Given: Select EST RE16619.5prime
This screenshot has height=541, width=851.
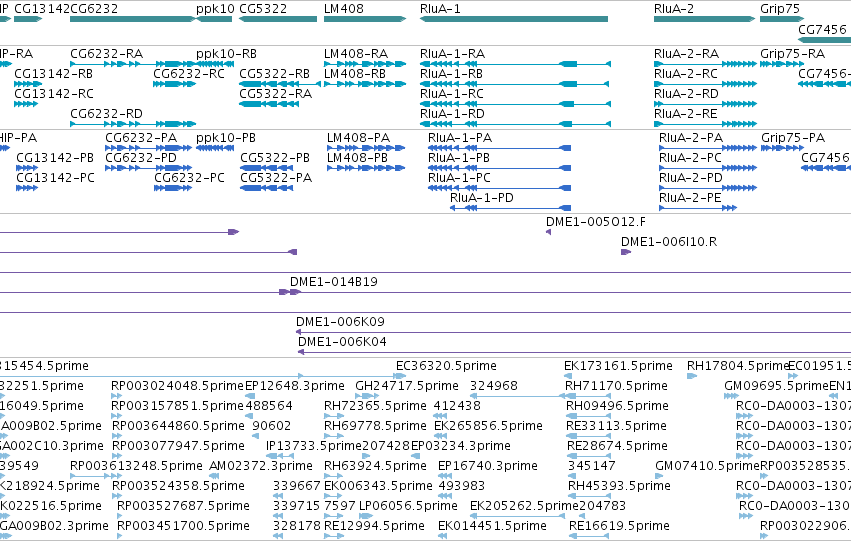Looking at the screenshot, I should (588, 537).
